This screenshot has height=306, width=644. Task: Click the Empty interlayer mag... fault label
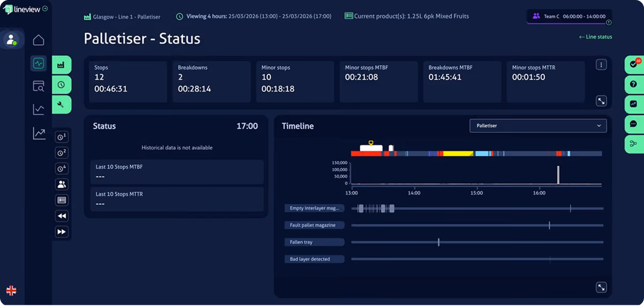point(314,208)
